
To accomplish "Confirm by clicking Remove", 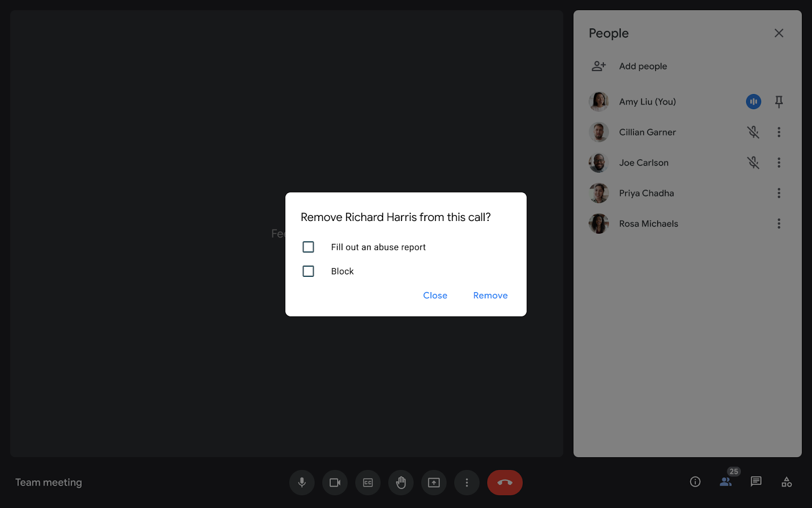I will 490,296.
